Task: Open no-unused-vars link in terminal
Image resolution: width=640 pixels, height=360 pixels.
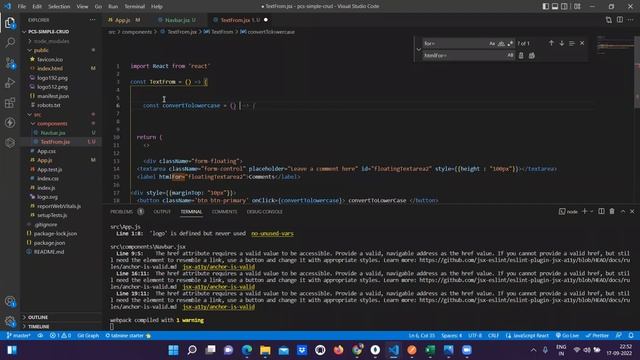Action: (x=272, y=233)
